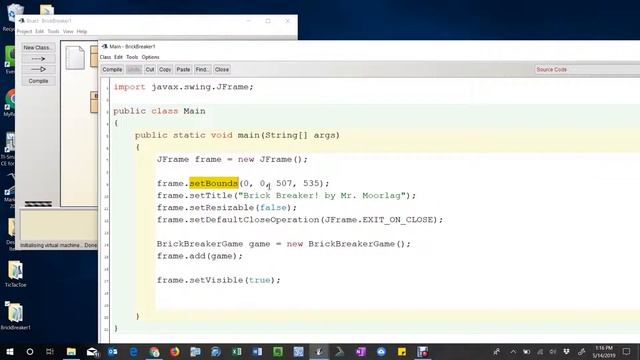
Task: Open the Find... dialog from editor toolbar
Action: [202, 69]
